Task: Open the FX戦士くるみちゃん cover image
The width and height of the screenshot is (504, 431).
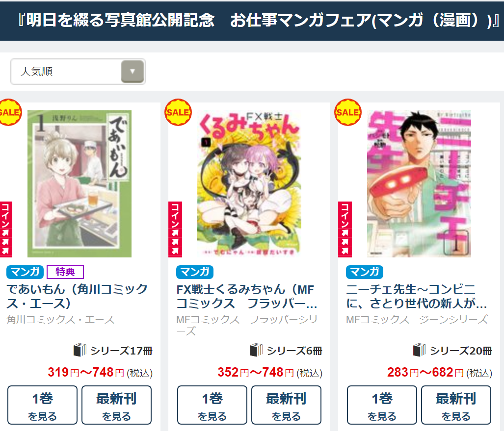Action: tap(249, 184)
